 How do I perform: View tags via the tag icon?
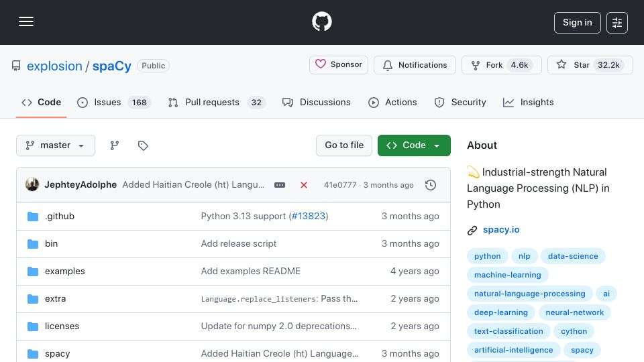click(x=143, y=145)
